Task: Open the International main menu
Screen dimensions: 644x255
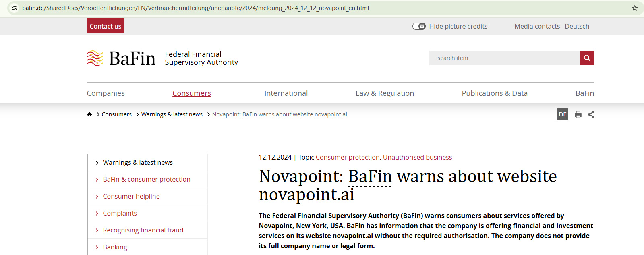Action: coord(286,93)
